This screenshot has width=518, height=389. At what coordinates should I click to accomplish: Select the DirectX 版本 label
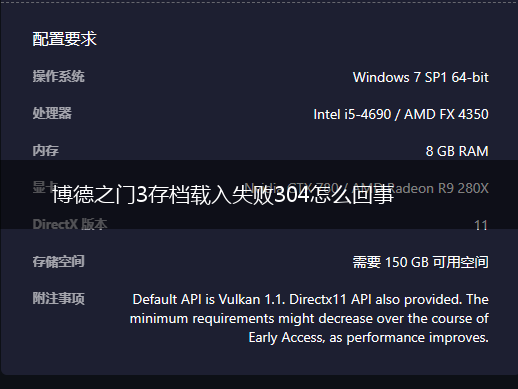click(70, 224)
